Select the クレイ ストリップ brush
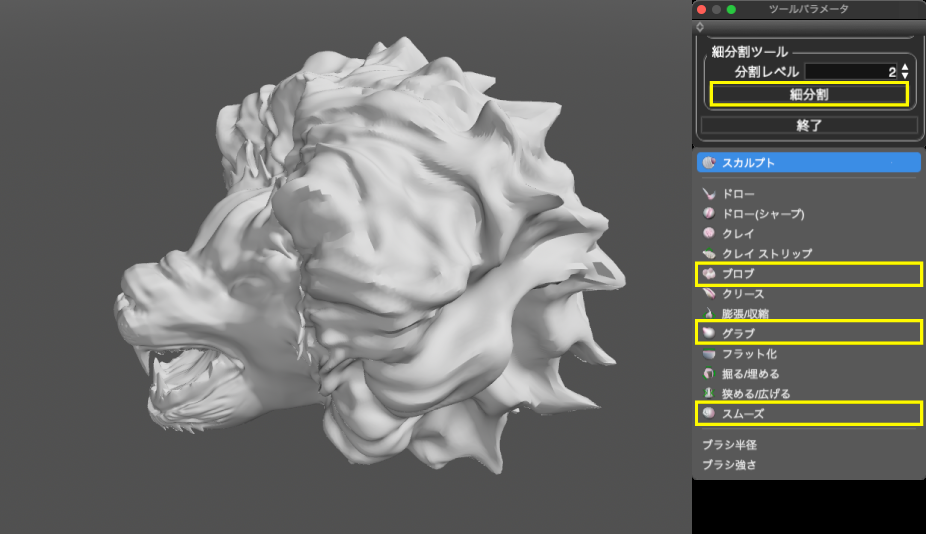926x534 pixels. (x=708, y=254)
